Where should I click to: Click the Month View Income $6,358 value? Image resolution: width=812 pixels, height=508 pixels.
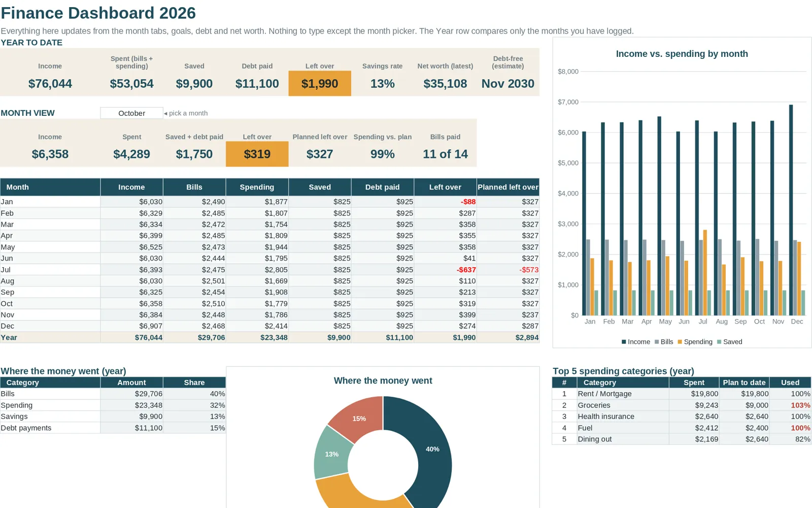click(50, 154)
